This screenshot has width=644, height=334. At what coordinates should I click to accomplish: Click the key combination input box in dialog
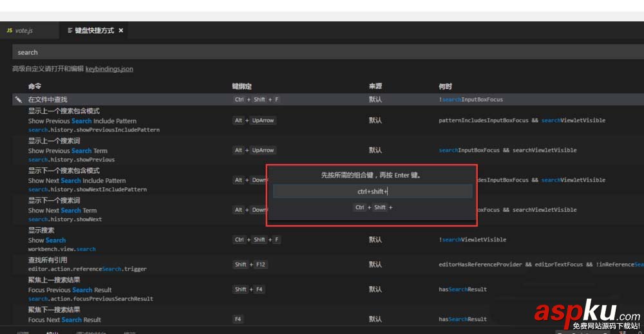point(372,191)
